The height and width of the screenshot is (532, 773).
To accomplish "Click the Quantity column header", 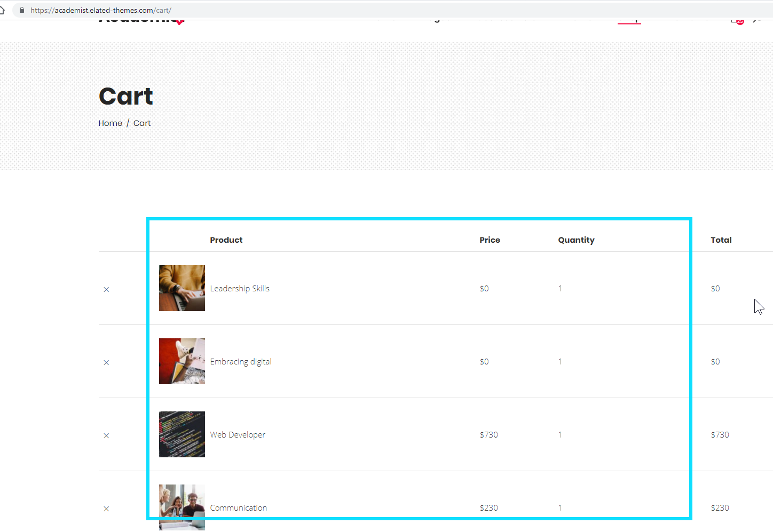I will [577, 240].
